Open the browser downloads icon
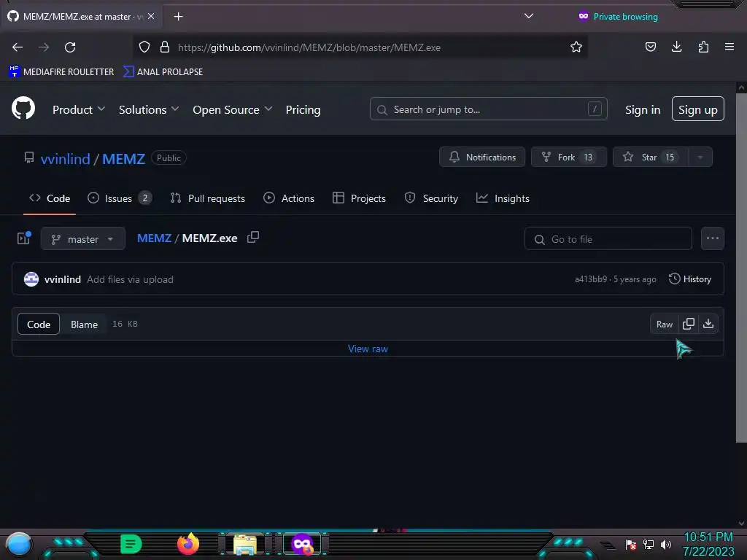747x560 pixels. coord(676,47)
